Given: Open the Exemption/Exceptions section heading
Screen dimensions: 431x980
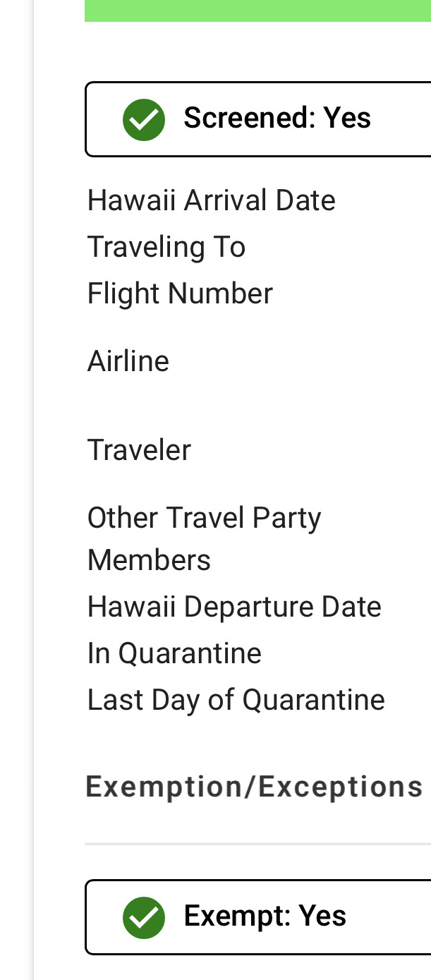Looking at the screenshot, I should tap(254, 787).
